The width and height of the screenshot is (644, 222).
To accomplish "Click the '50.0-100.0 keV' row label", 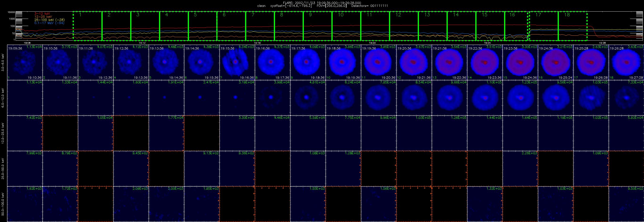I will (x=3, y=204).
